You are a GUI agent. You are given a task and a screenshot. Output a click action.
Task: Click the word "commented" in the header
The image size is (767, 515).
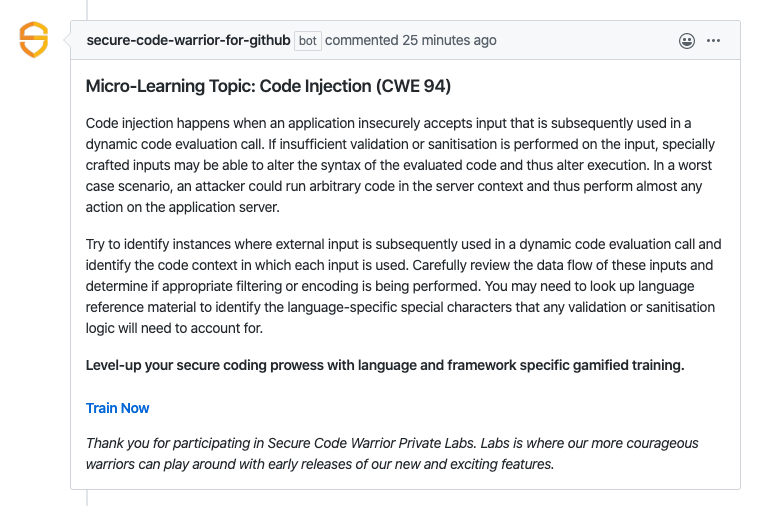361,41
